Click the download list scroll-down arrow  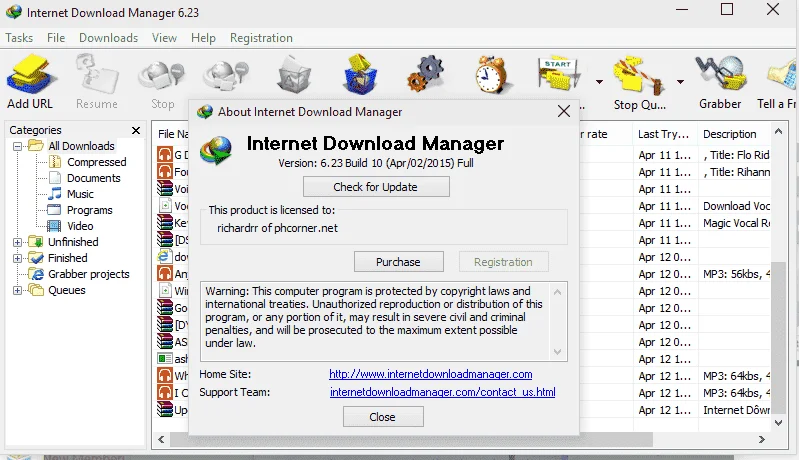click(x=778, y=423)
